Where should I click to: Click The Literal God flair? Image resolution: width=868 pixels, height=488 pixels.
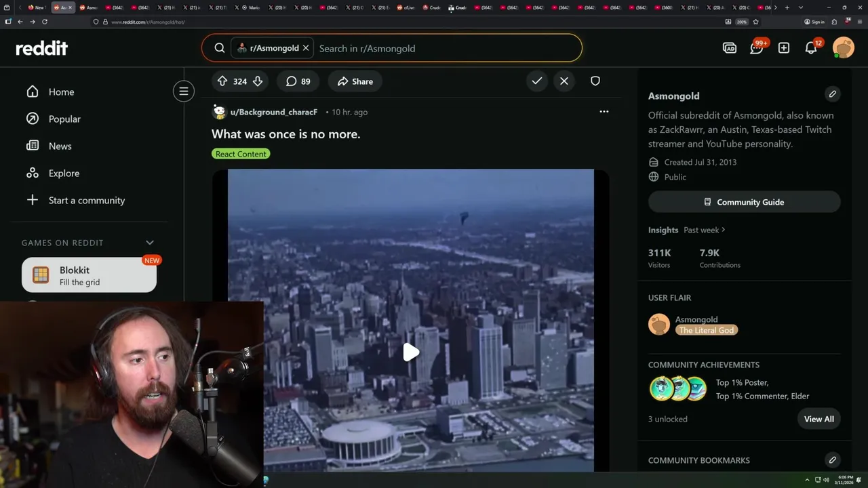[707, 330]
